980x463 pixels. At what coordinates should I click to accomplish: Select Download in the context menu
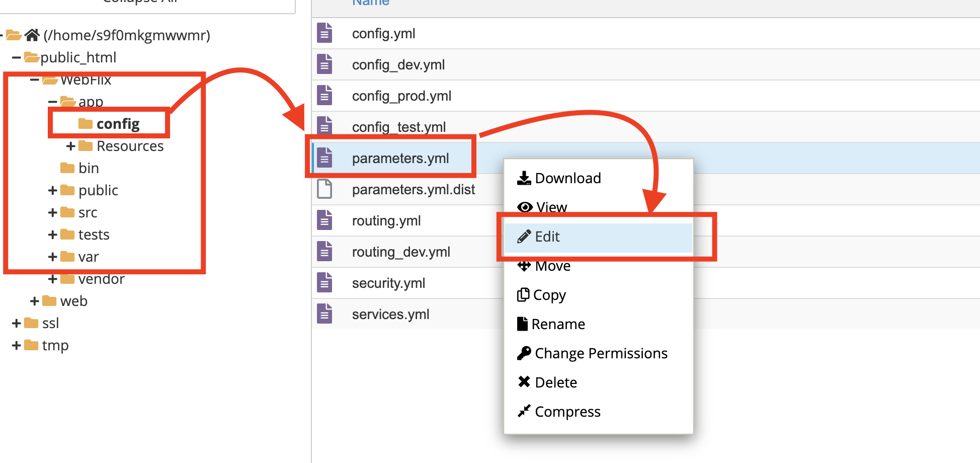567,178
